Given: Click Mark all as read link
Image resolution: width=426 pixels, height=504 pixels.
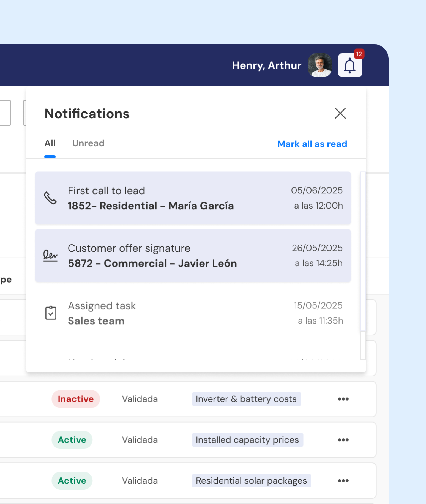Looking at the screenshot, I should click(x=312, y=144).
